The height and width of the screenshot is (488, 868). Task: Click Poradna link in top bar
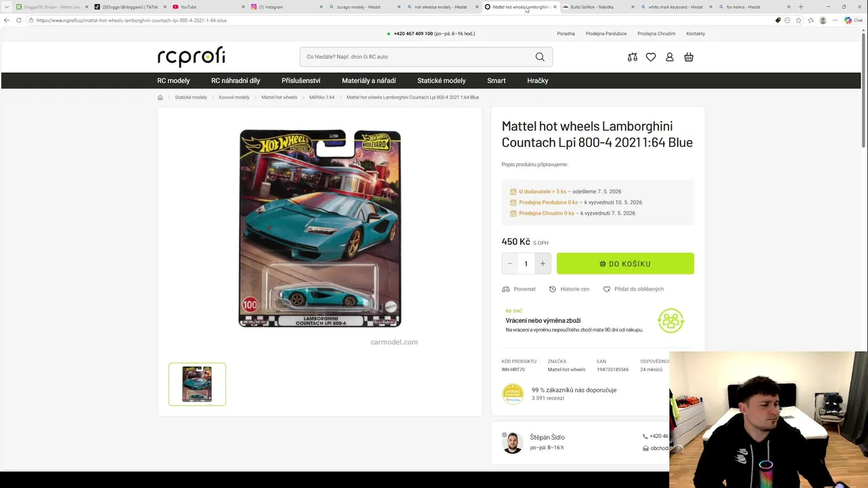click(566, 33)
